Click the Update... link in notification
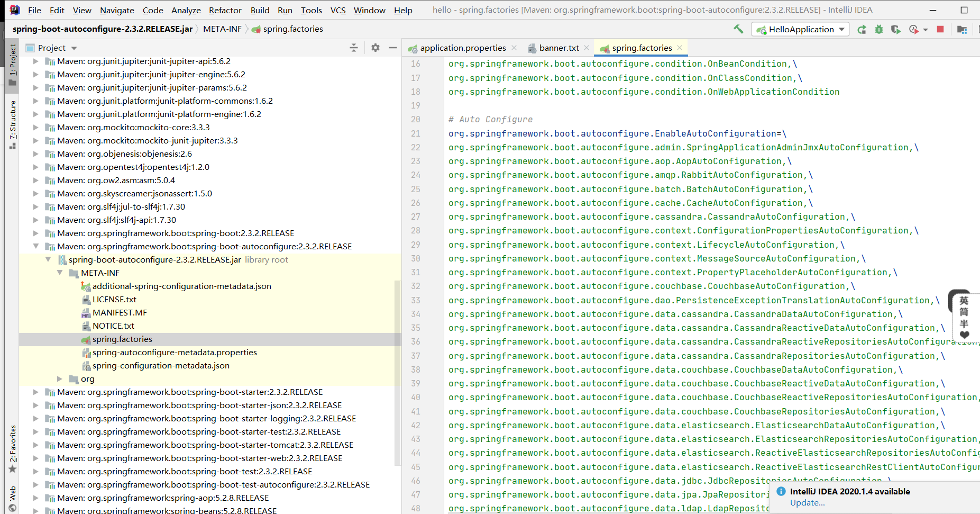This screenshot has height=514, width=980. (807, 503)
